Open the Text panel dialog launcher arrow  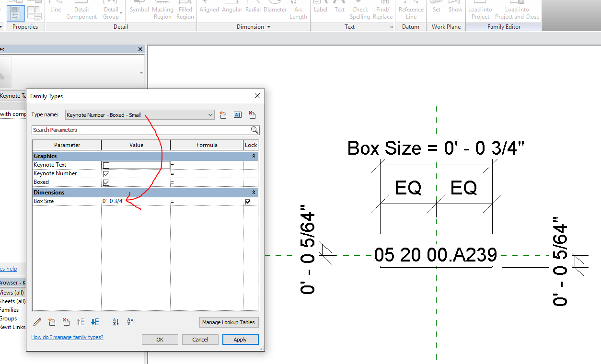(392, 27)
